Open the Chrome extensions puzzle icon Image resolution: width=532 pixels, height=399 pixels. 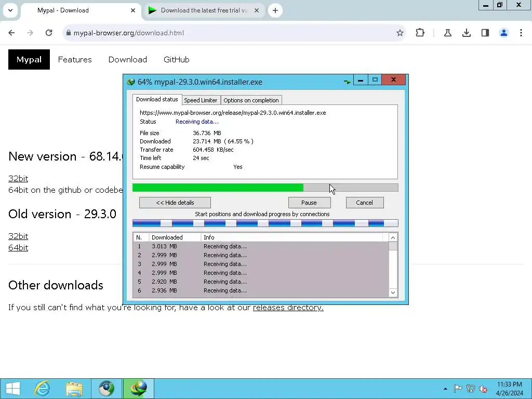pyautogui.click(x=420, y=33)
